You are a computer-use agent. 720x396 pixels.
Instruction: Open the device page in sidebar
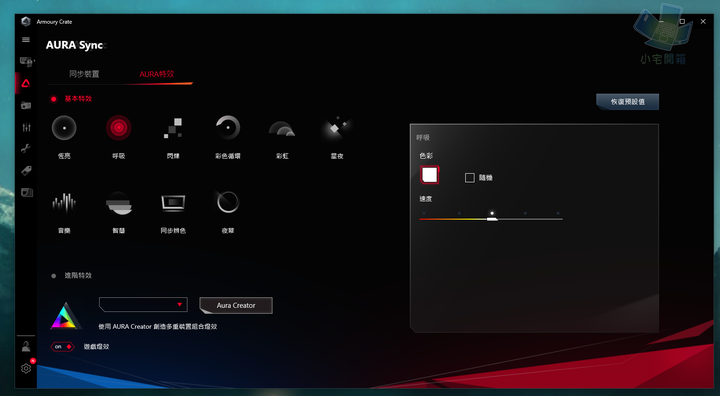(x=27, y=62)
